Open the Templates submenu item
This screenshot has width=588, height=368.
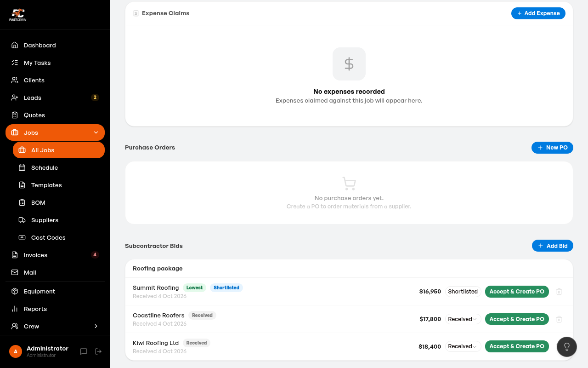[59, 185]
